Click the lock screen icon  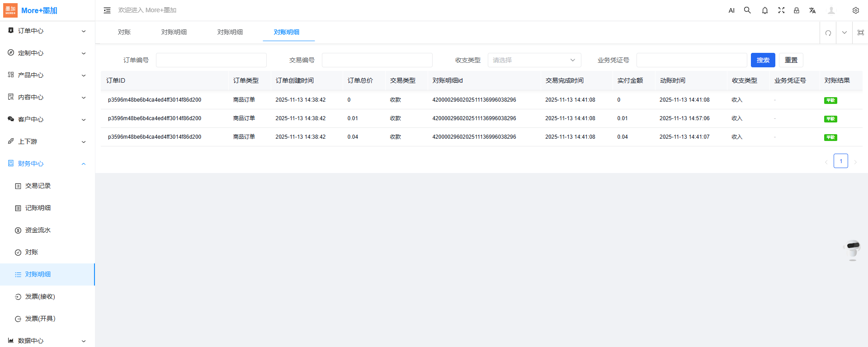[797, 10]
